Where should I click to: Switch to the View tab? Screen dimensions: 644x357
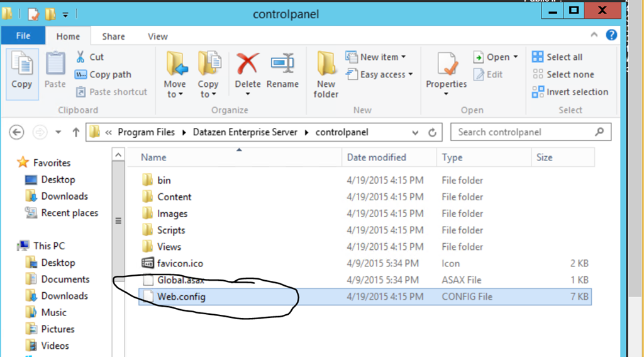[x=157, y=37]
